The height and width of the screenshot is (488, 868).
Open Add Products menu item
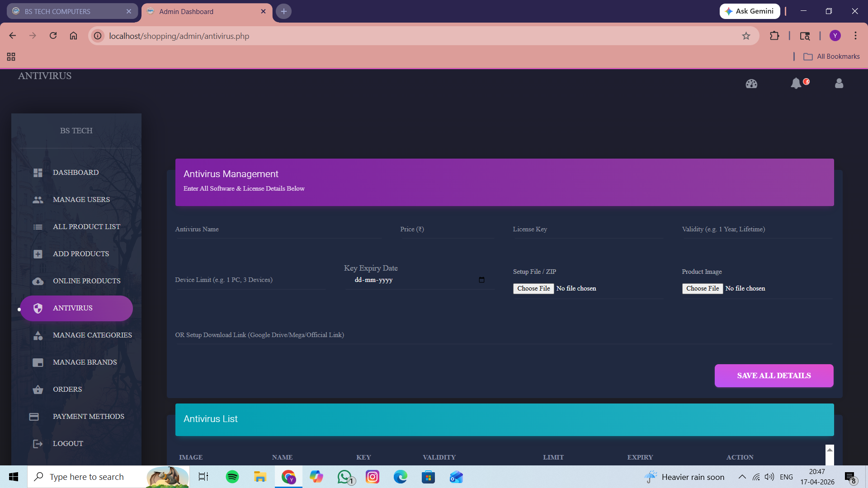tap(81, 254)
